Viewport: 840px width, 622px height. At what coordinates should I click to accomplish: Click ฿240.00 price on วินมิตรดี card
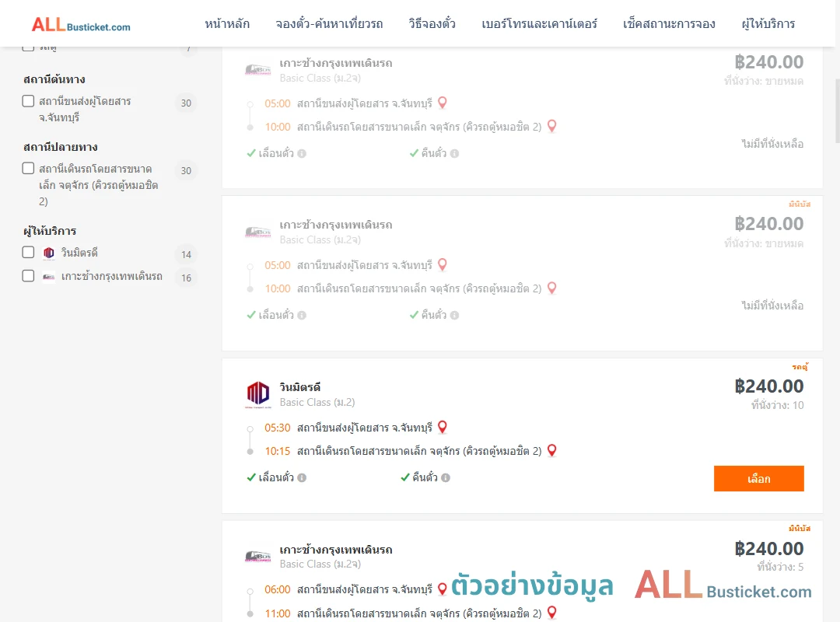click(x=768, y=386)
